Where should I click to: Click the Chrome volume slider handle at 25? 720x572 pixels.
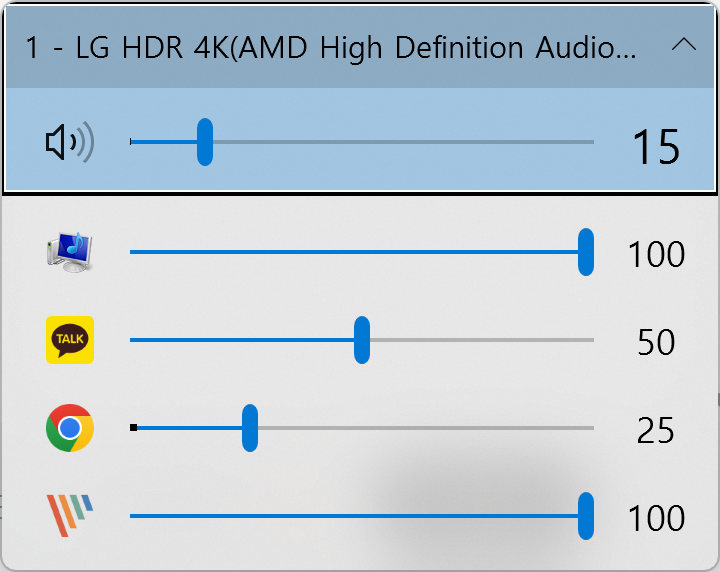coord(250,428)
